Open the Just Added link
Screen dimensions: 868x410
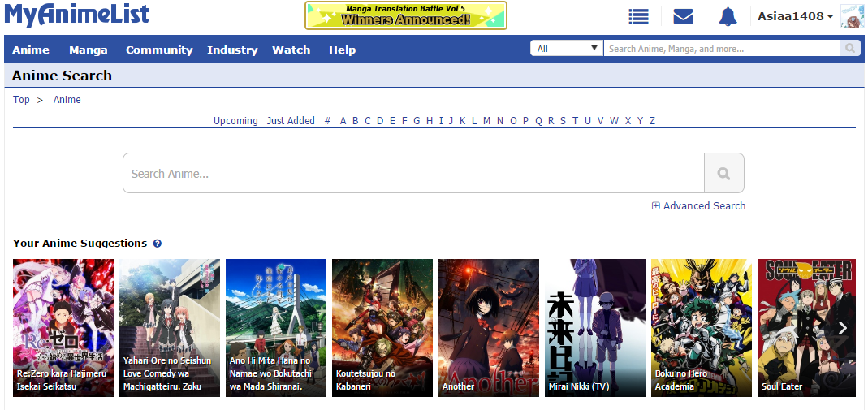pyautogui.click(x=291, y=121)
